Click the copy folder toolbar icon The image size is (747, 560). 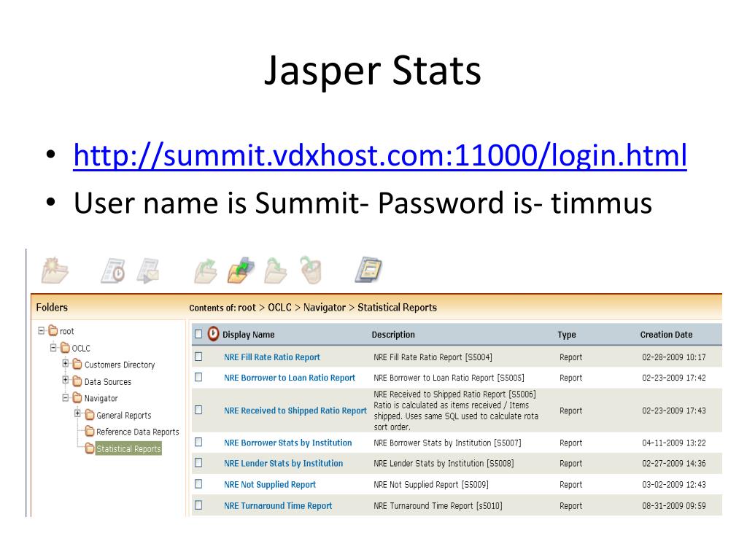click(206, 271)
